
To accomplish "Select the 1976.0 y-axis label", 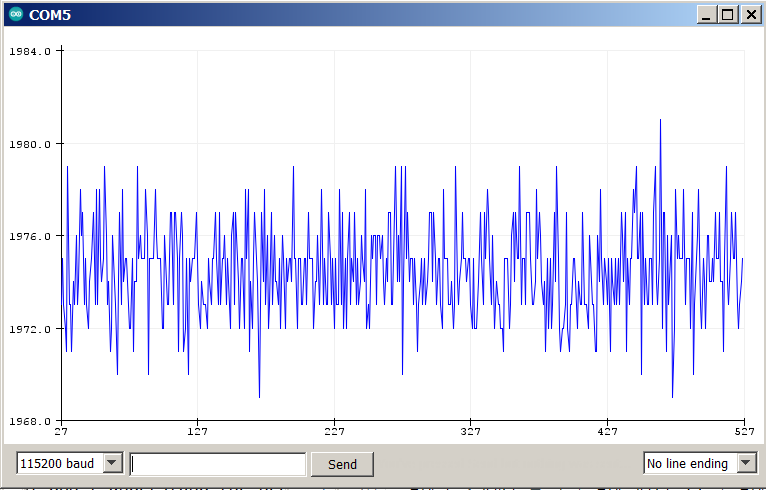I will (30, 237).
